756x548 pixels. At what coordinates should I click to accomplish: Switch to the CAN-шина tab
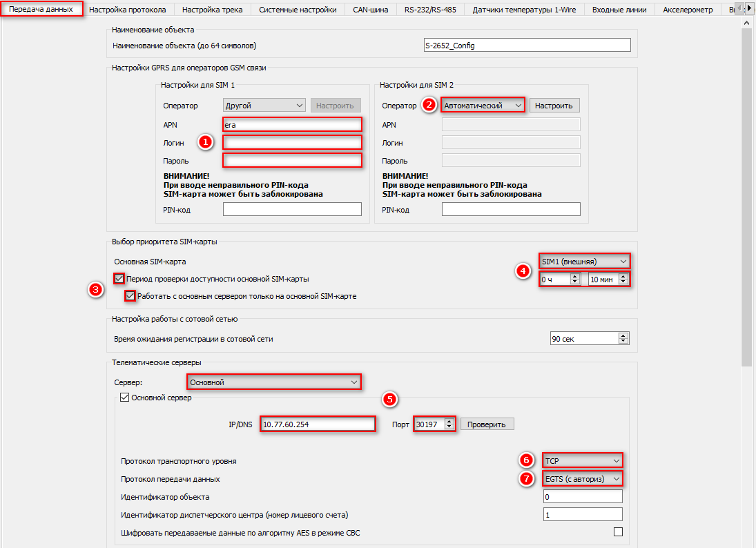coord(370,10)
